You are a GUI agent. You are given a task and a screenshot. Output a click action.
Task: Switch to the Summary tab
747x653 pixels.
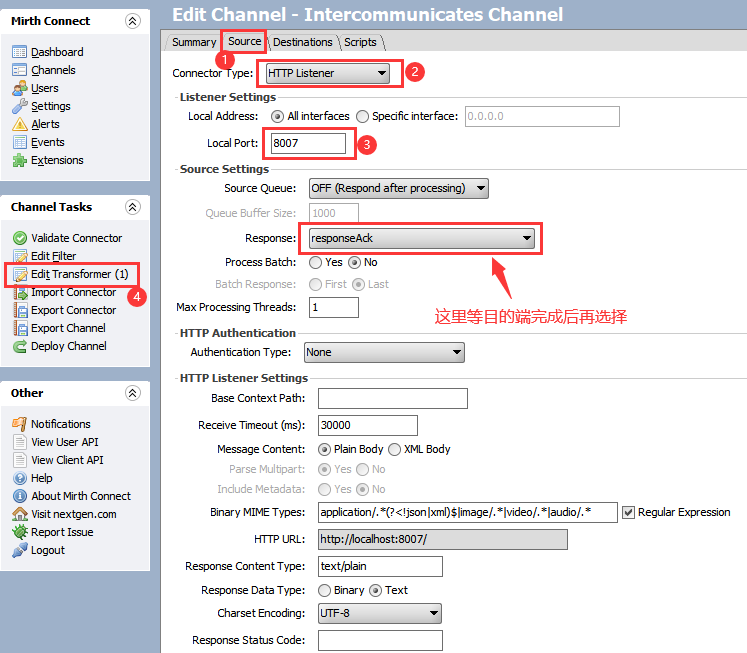194,42
